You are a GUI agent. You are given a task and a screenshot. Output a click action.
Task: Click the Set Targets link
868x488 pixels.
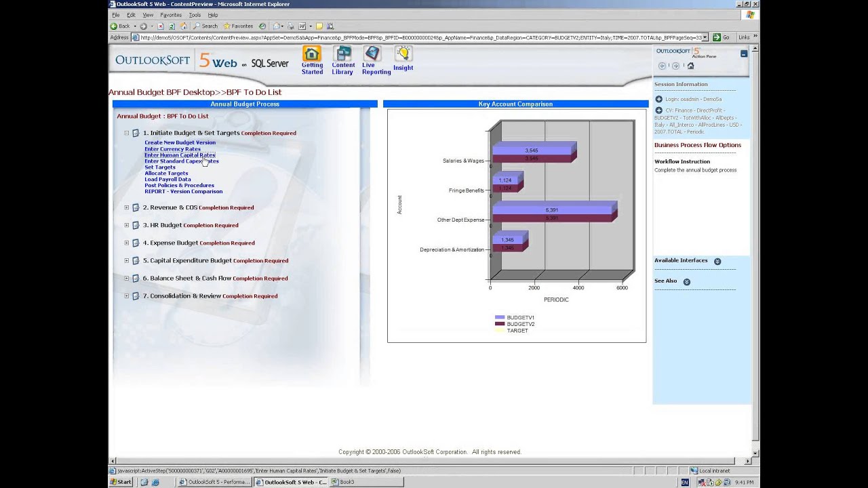click(160, 167)
